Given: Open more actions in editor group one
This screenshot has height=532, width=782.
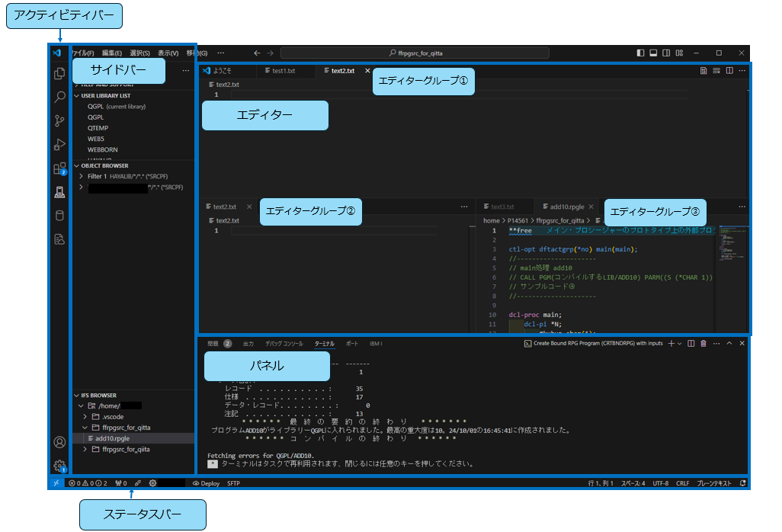Looking at the screenshot, I should pyautogui.click(x=742, y=71).
